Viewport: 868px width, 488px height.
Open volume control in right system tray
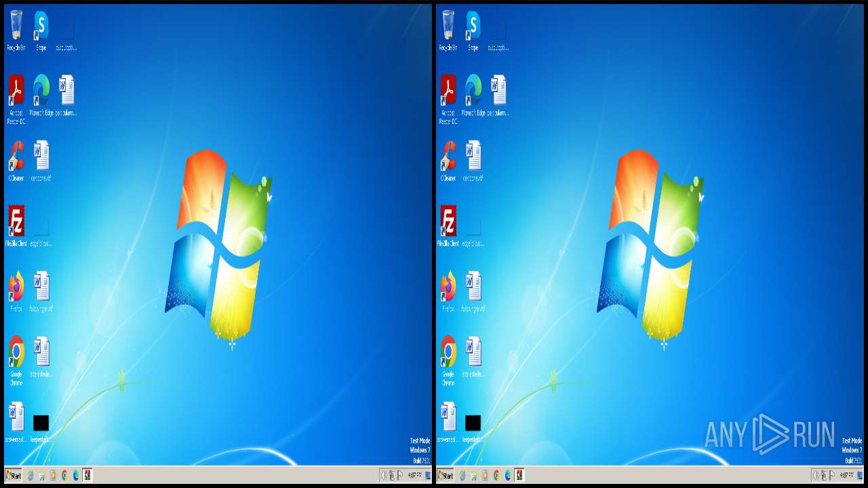(x=816, y=476)
